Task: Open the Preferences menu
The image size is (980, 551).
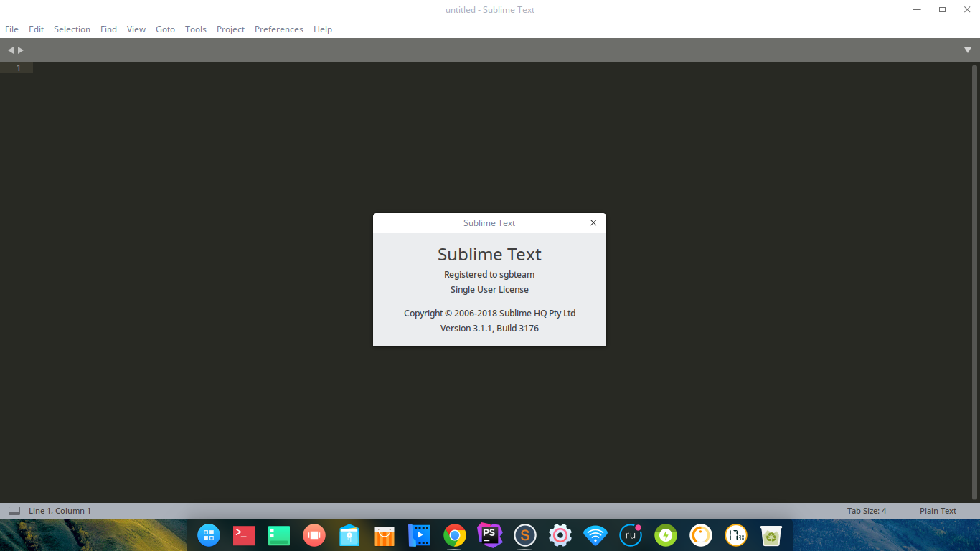Action: (279, 29)
